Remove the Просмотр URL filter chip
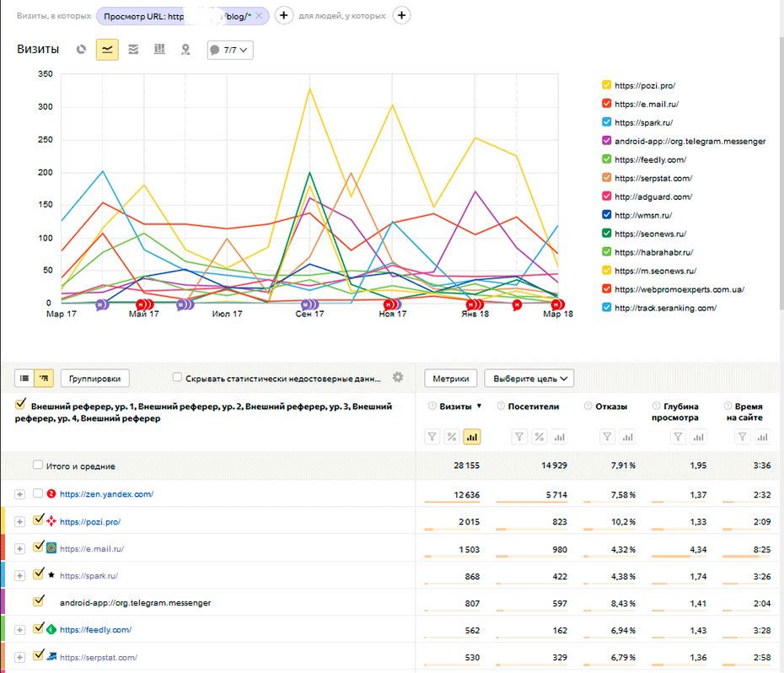 click(x=259, y=16)
